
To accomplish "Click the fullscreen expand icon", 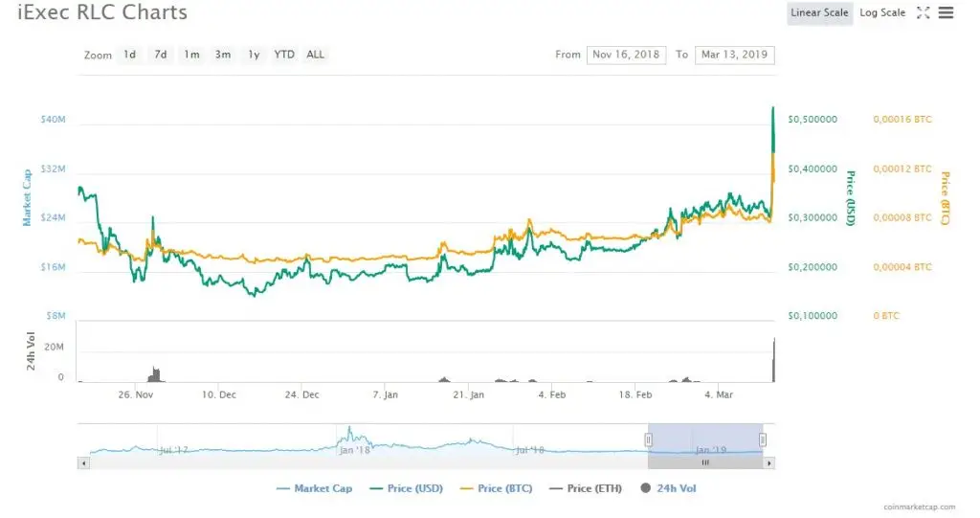I will coord(924,12).
